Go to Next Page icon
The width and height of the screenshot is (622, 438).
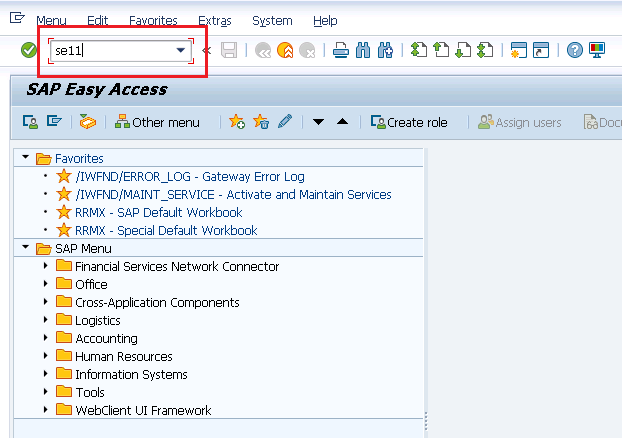(x=463, y=50)
